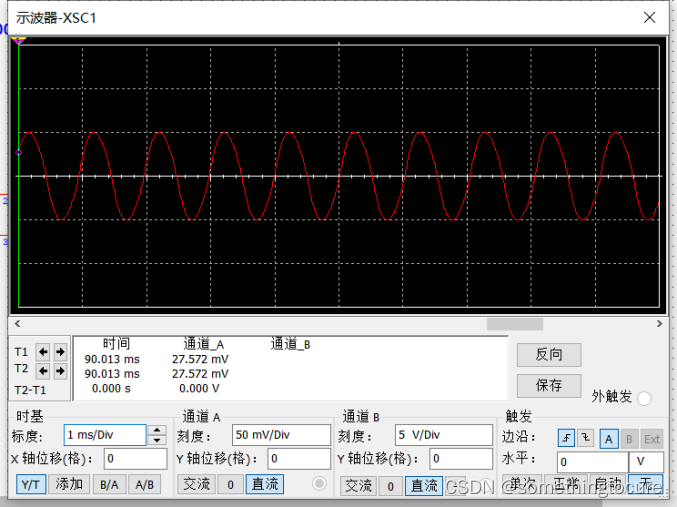The image size is (677, 507).
Task: Click Channel B 5 V/Div scale field
Action: [443, 435]
